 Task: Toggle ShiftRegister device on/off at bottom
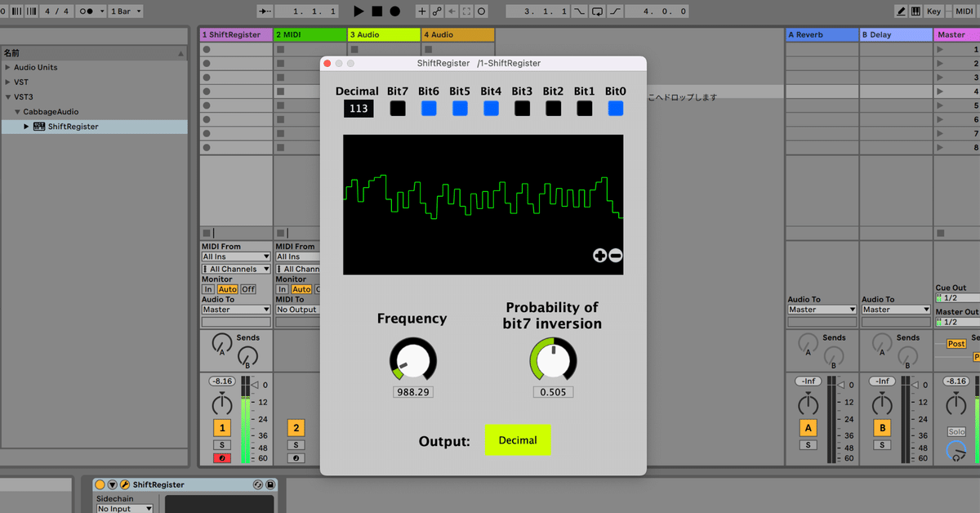(x=100, y=484)
